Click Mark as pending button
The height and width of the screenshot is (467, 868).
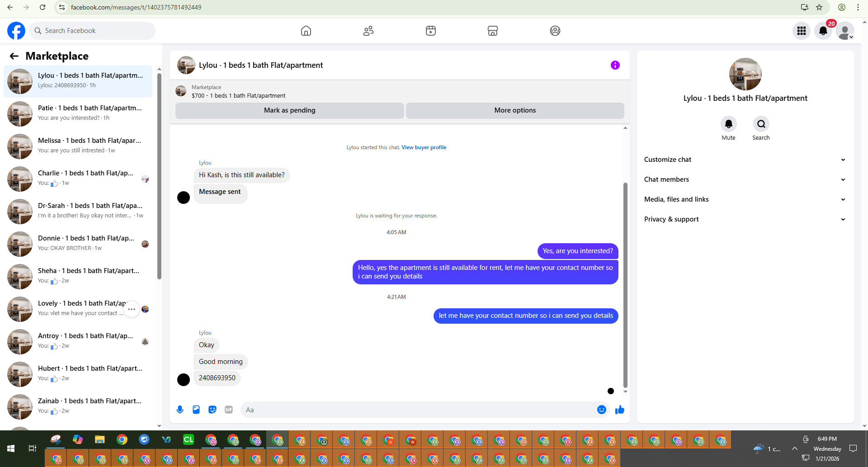coord(289,110)
